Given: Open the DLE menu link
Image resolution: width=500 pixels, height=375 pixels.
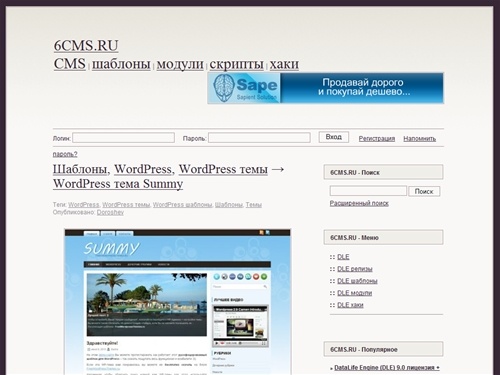Looking at the screenshot, I should [343, 257].
